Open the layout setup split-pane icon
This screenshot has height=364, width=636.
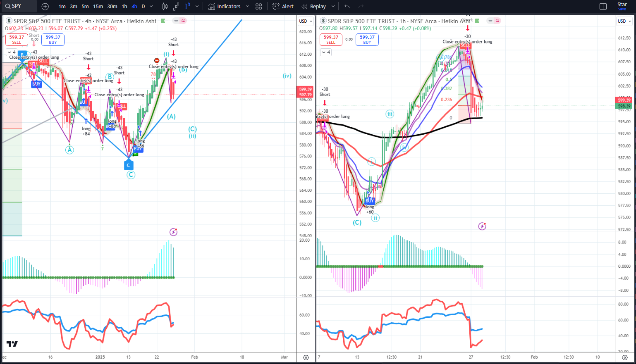coord(603,6)
